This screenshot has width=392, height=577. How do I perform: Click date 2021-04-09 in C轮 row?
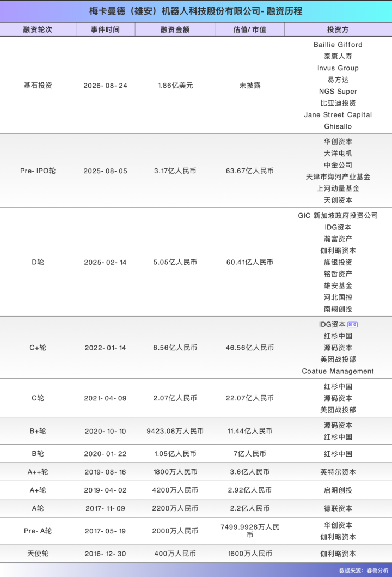click(105, 398)
